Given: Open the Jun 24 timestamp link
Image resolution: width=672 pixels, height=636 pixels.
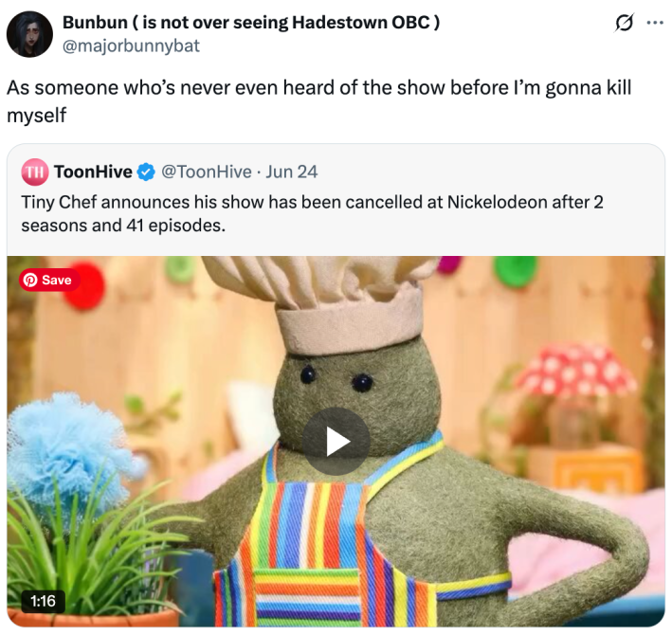Looking at the screenshot, I should 292,172.
